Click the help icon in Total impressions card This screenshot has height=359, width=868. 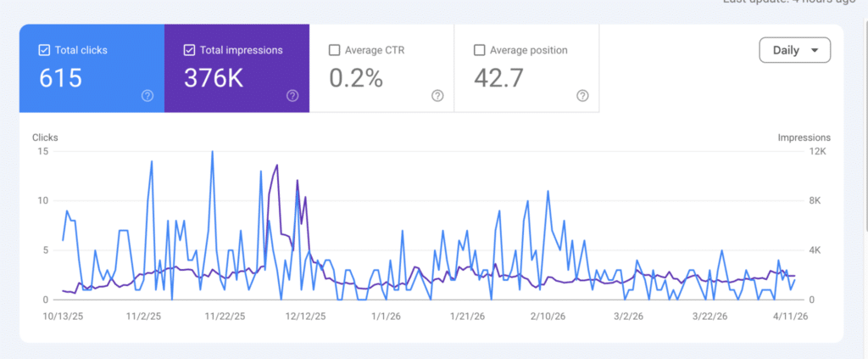point(292,96)
